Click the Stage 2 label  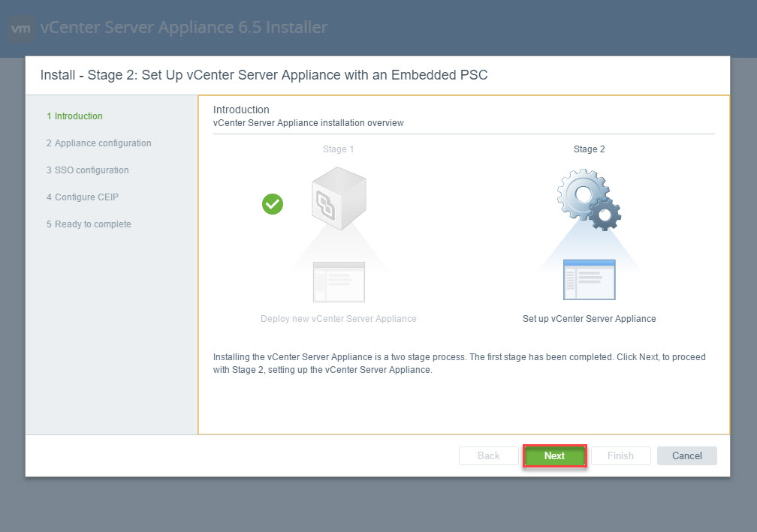point(589,149)
